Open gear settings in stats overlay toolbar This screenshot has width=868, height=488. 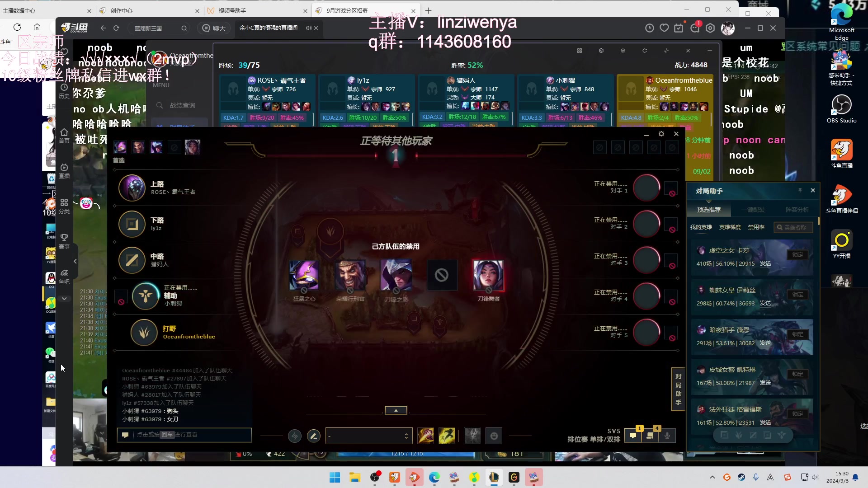tap(601, 51)
